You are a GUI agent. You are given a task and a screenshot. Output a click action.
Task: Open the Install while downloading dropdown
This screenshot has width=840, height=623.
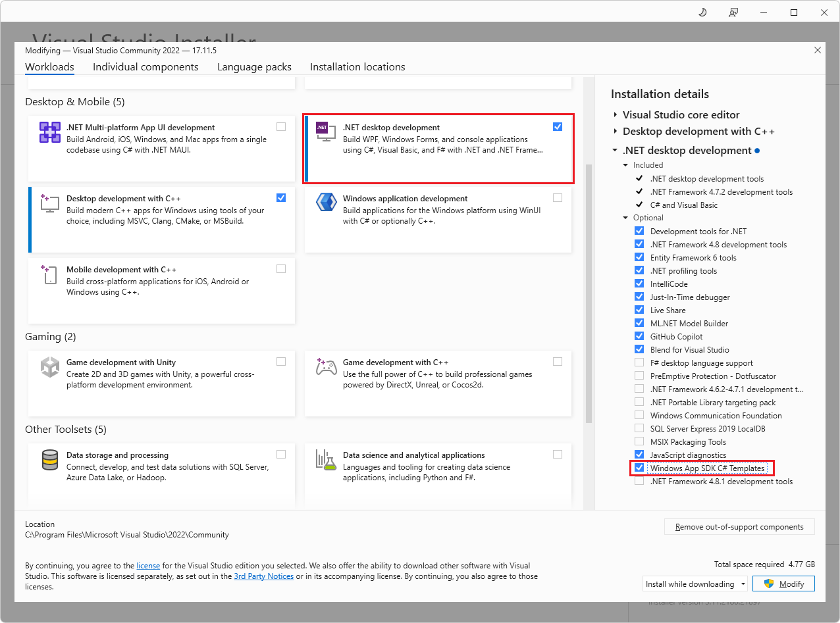click(x=695, y=584)
